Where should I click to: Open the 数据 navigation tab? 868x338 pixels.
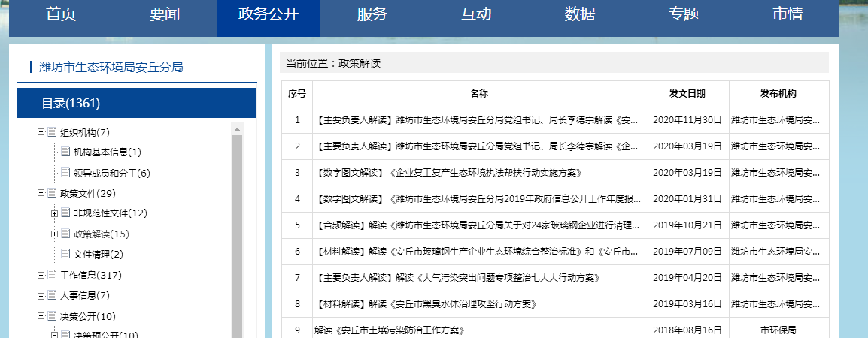tap(580, 14)
